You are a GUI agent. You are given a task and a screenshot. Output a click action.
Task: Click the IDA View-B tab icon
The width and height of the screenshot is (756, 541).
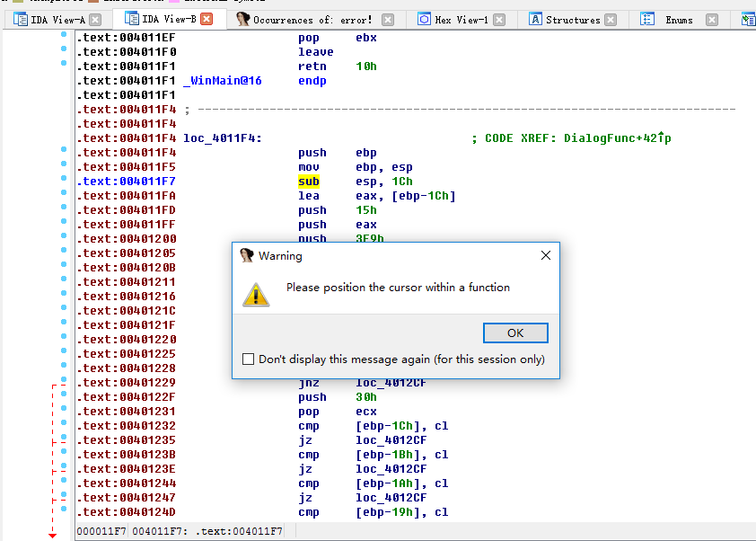pos(132,19)
